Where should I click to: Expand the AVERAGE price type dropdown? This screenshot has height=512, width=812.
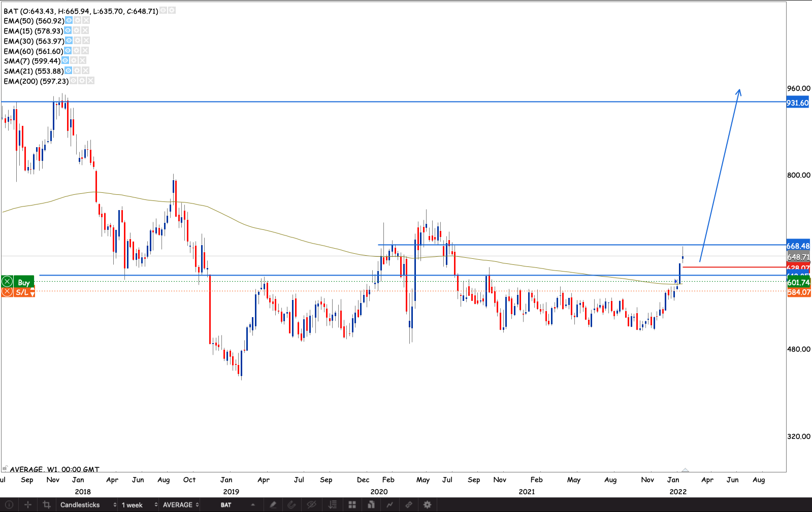(x=180, y=504)
